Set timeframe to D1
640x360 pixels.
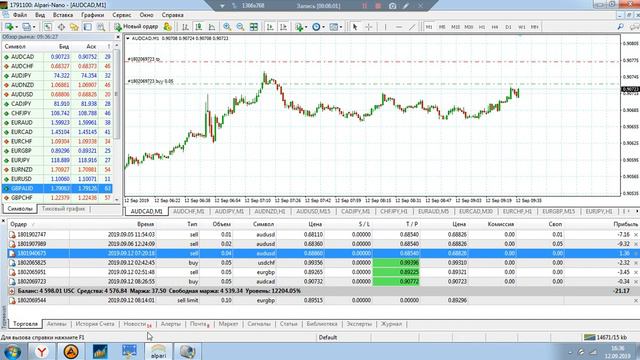point(509,27)
